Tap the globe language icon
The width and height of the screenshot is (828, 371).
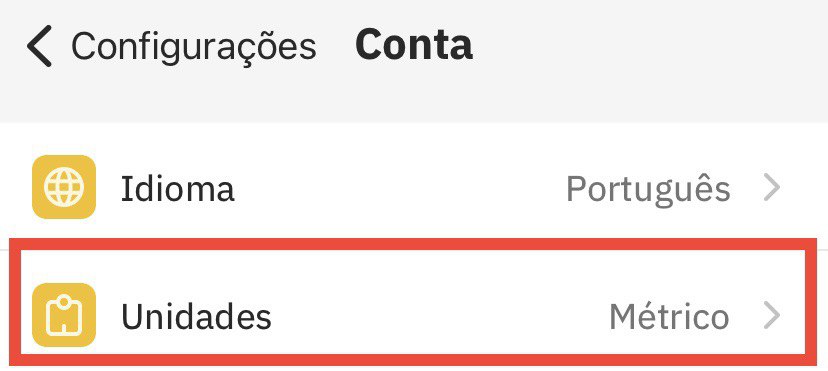[x=63, y=187]
